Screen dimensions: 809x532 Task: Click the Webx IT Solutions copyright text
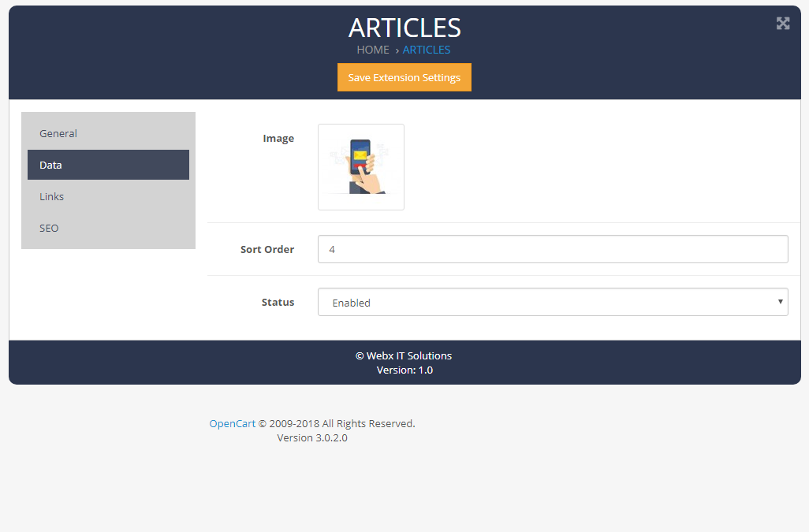[x=404, y=355]
